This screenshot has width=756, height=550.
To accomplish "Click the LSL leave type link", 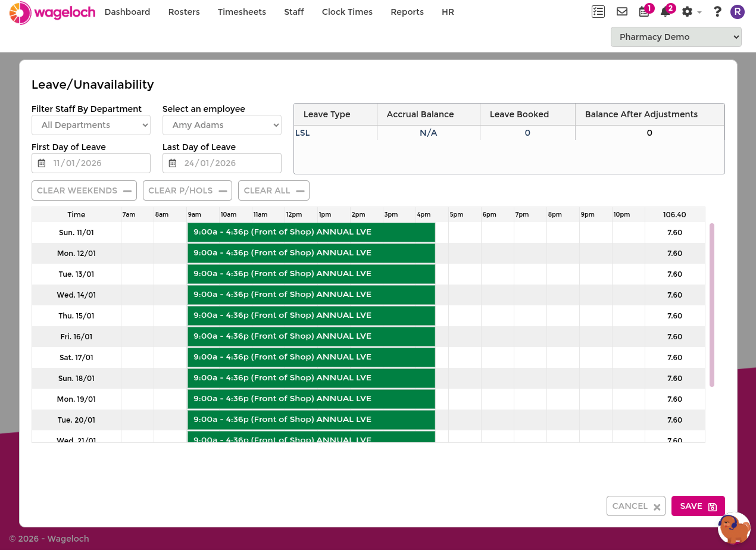I will point(302,133).
